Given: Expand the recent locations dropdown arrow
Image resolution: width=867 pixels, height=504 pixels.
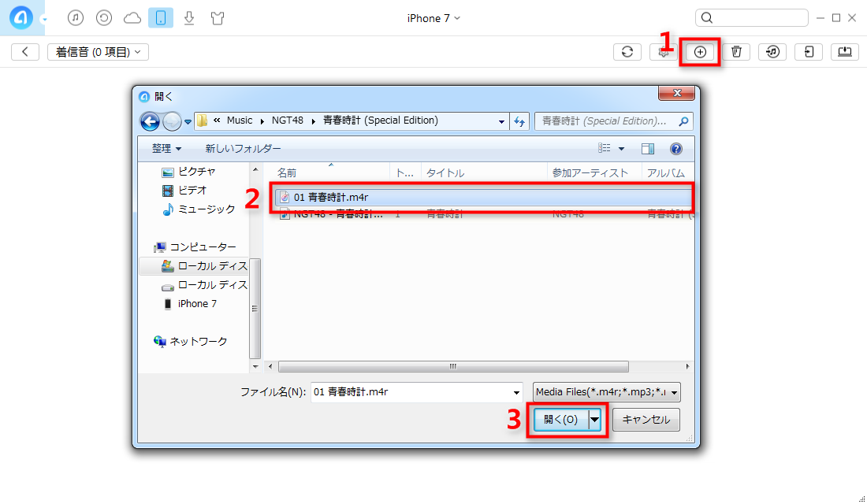Looking at the screenshot, I should (188, 121).
